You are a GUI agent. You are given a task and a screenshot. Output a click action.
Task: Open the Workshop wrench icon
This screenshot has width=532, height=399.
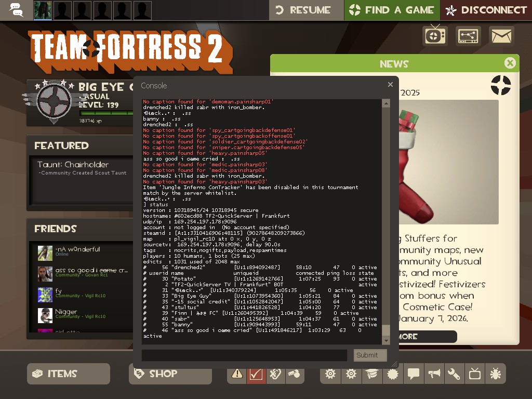pos(454,374)
